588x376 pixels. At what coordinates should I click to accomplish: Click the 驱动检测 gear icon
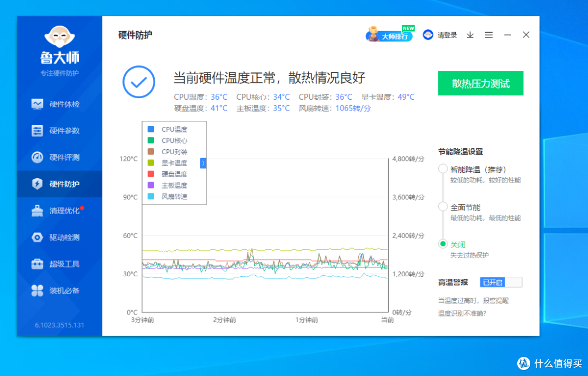tap(37, 237)
